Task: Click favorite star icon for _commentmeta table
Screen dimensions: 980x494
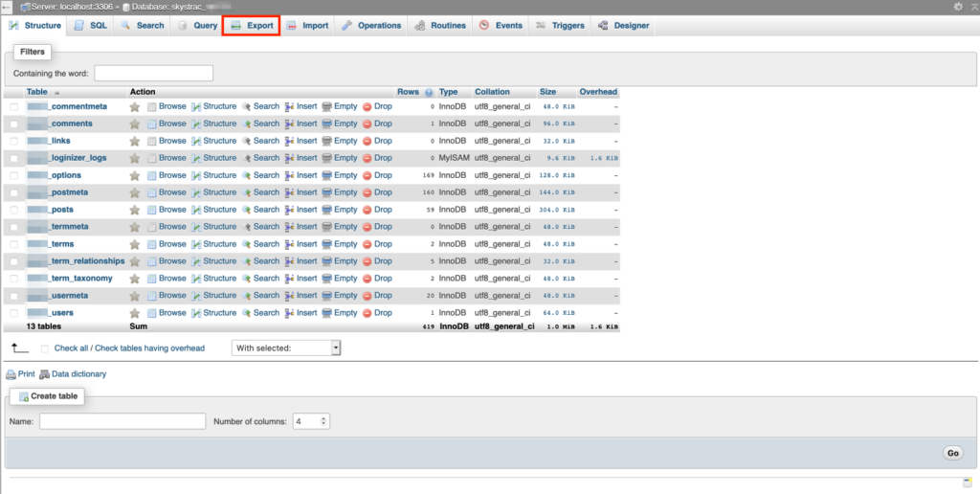Action: tap(135, 106)
